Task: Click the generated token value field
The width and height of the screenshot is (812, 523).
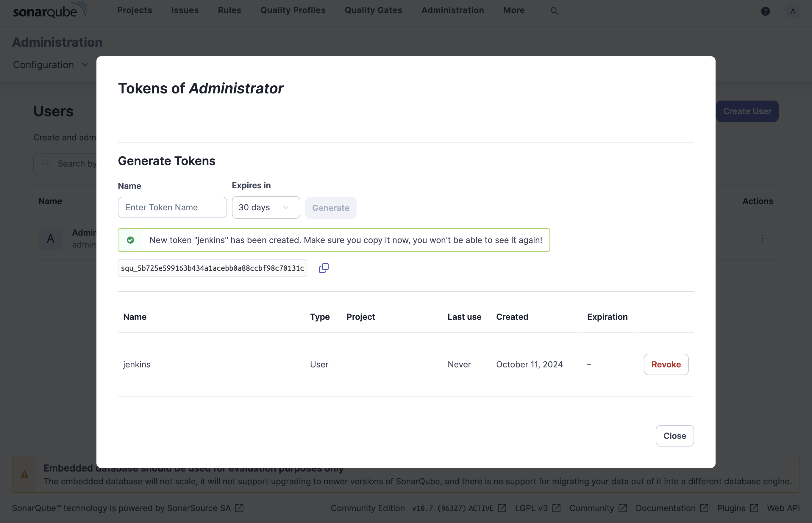Action: [x=212, y=268]
